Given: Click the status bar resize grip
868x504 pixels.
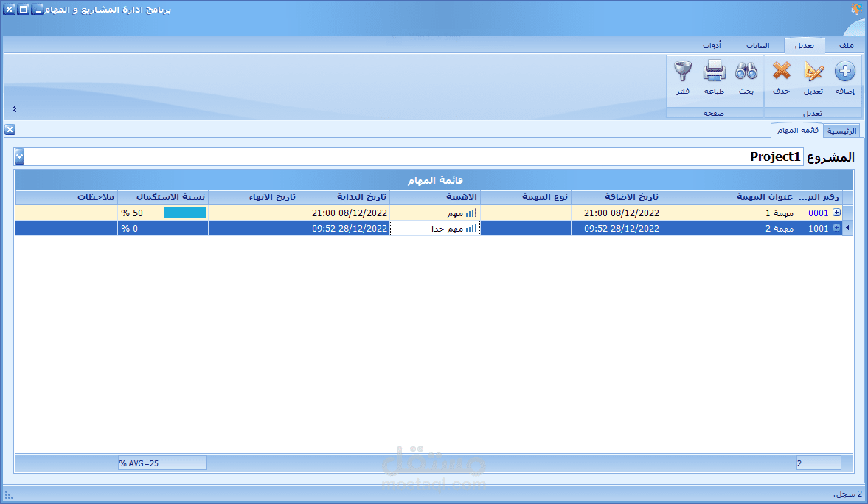Looking at the screenshot, I should click(8, 495).
